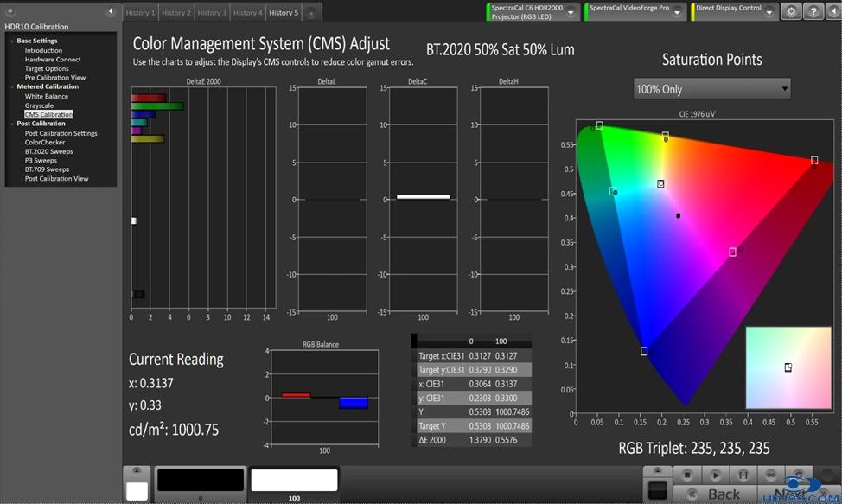Click the stop measurement icon
Viewport: 842px width, 504px height.
click(x=687, y=475)
